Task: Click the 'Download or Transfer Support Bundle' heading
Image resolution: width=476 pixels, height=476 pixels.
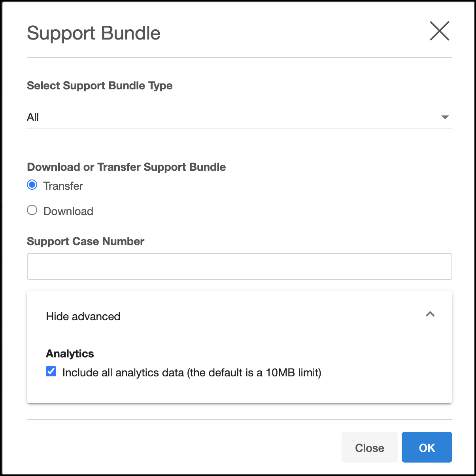Action: click(126, 167)
